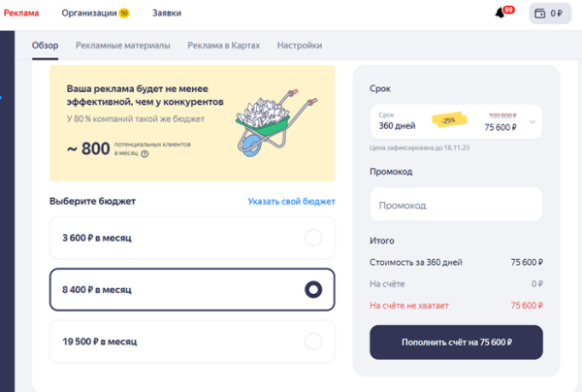Click the Промокод input field
582x392 pixels.
(x=455, y=205)
